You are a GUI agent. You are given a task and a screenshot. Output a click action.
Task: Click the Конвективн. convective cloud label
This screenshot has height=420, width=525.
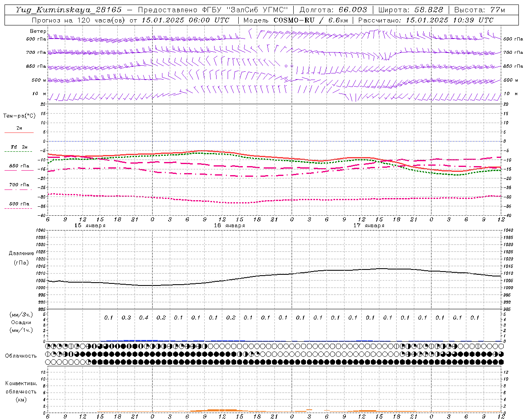pos(21,383)
